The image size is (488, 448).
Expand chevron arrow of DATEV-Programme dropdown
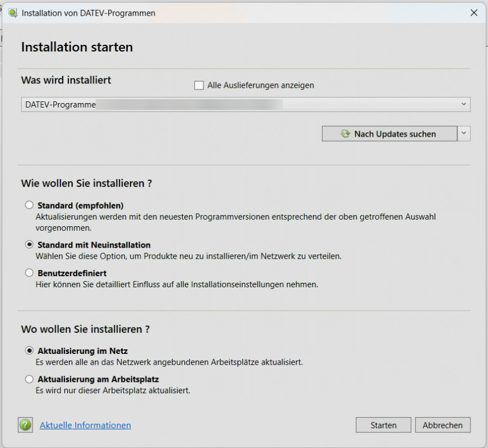click(x=463, y=105)
